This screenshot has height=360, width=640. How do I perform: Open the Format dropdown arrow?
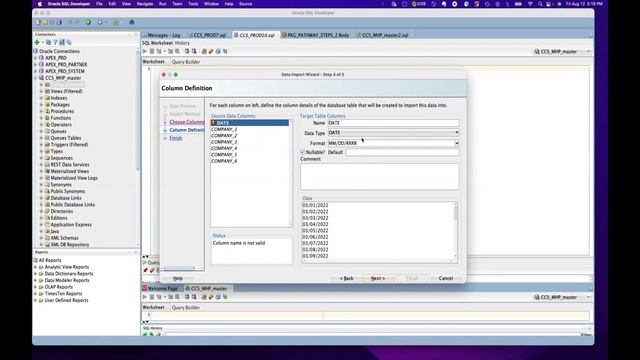pyautogui.click(x=457, y=143)
